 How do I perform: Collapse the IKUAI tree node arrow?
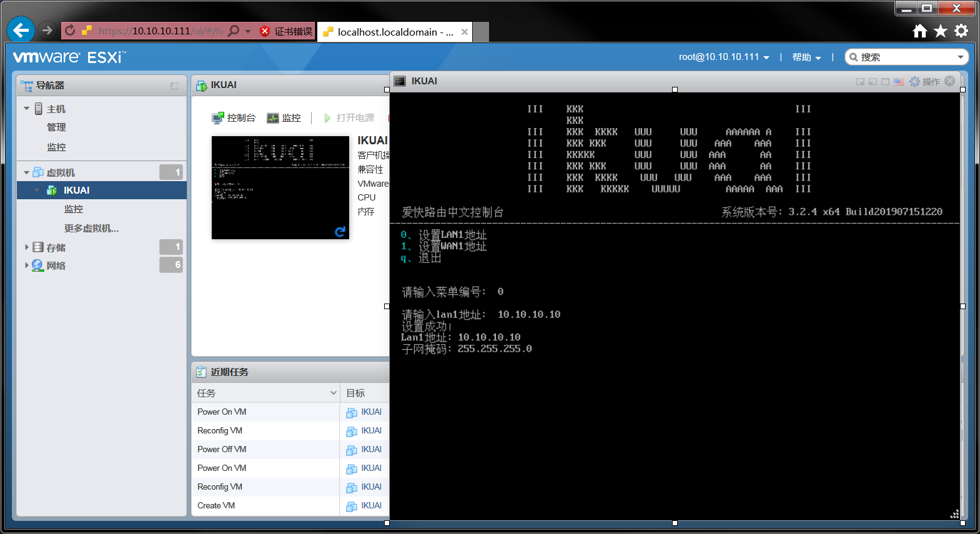coord(37,190)
